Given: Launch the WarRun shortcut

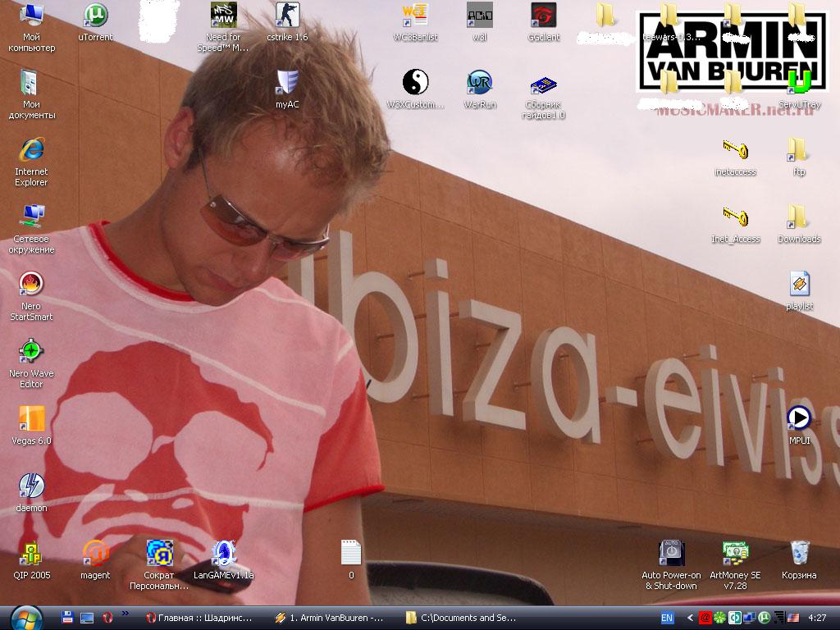Looking at the screenshot, I should (479, 90).
